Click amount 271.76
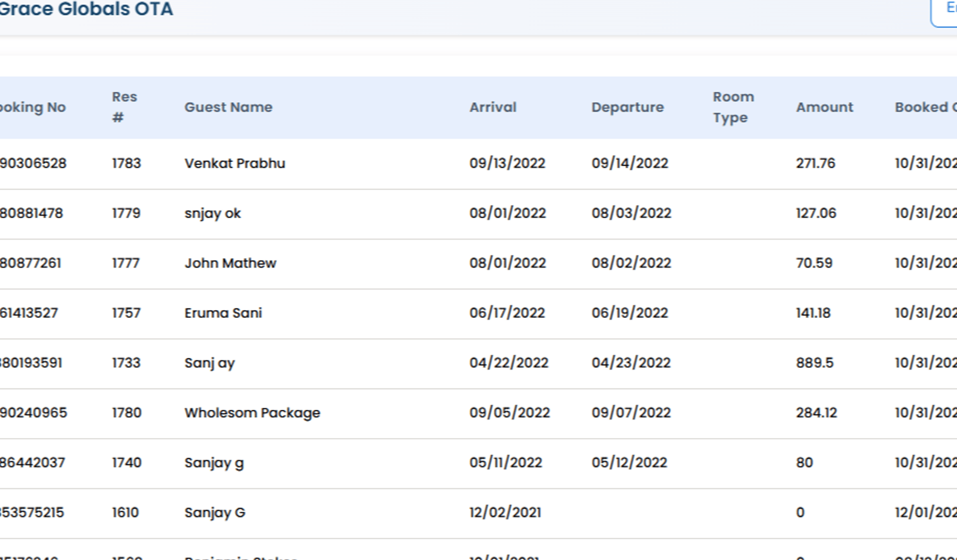Image resolution: width=957 pixels, height=560 pixels. [x=815, y=163]
